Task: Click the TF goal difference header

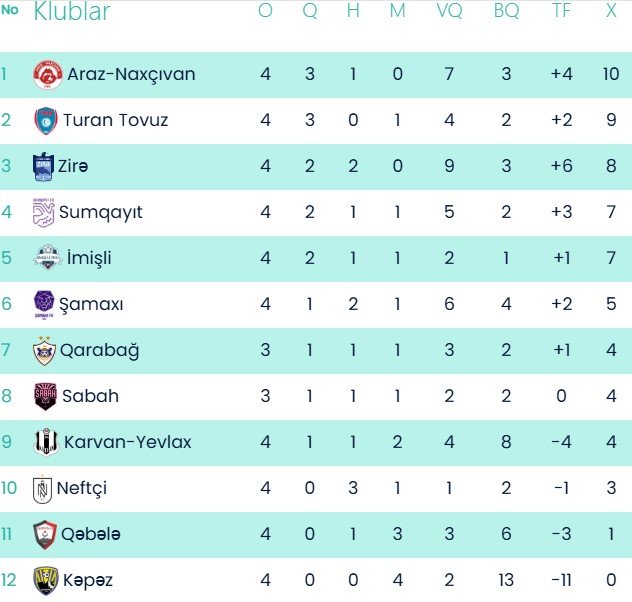Action: 562,12
